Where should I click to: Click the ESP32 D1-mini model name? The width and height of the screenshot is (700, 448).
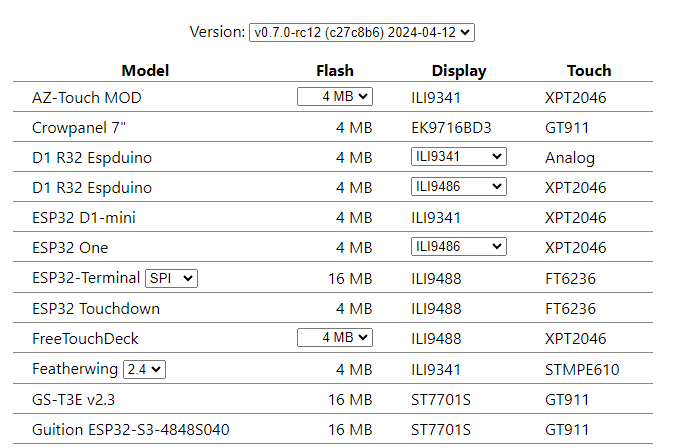coord(84,218)
